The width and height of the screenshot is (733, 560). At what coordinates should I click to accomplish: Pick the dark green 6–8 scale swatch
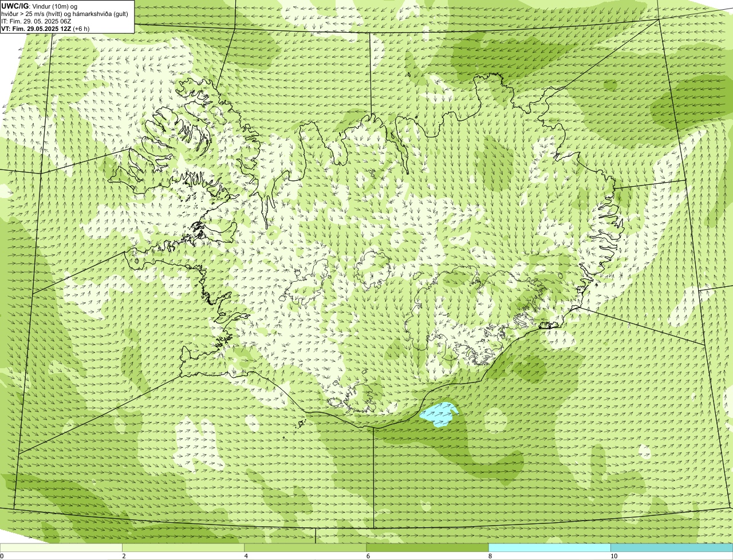coord(427,548)
